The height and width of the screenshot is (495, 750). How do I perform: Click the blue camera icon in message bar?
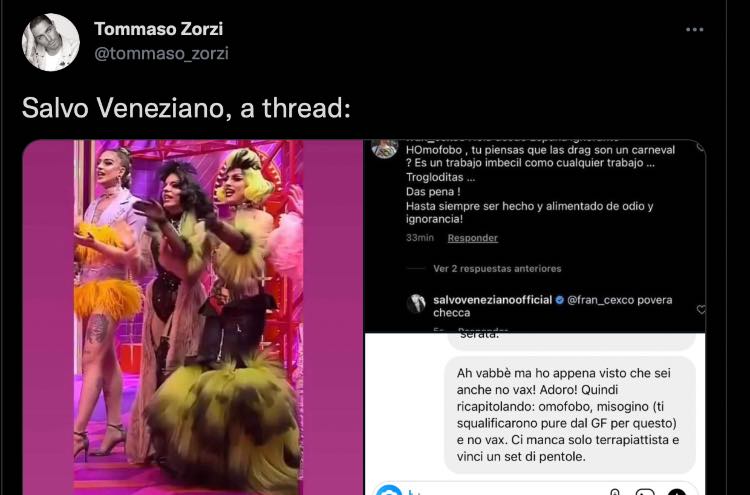tap(388, 491)
